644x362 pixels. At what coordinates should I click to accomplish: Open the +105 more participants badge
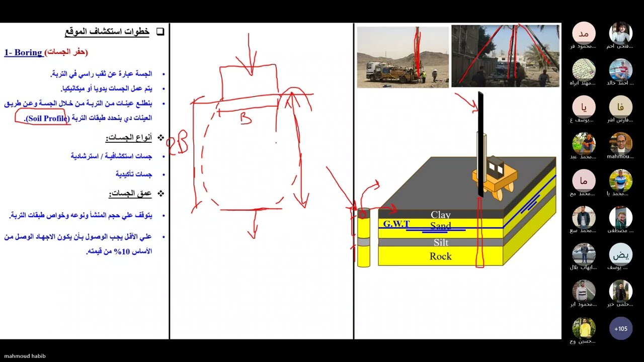click(621, 328)
